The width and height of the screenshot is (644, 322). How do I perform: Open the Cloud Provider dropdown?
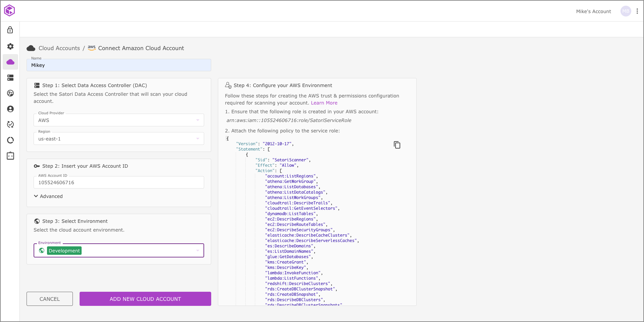(x=119, y=120)
